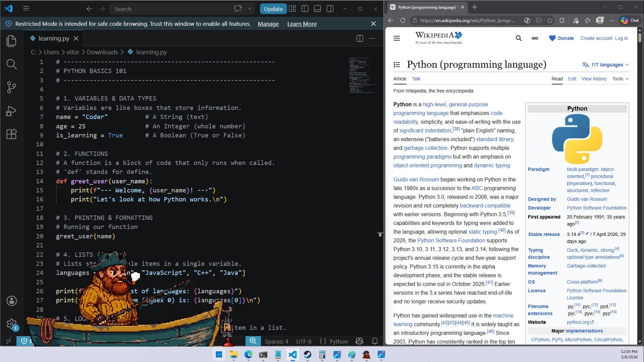Screen dimensions: 644x362
Task: Open Source Control view in activity bar
Action: [x=11, y=87]
